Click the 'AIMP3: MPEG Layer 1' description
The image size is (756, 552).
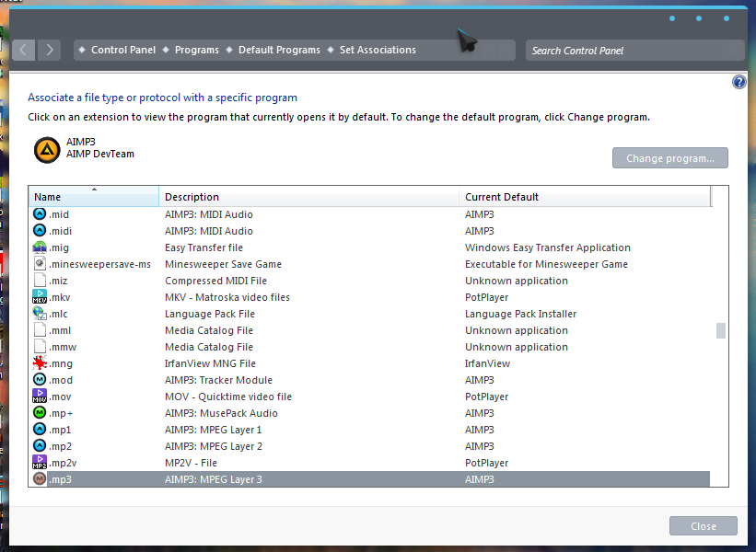click(213, 430)
